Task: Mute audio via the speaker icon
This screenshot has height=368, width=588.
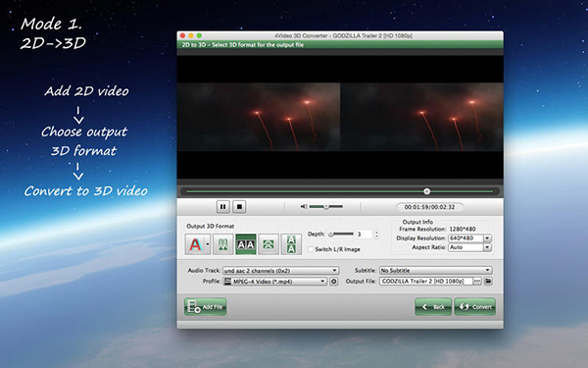Action: click(304, 206)
